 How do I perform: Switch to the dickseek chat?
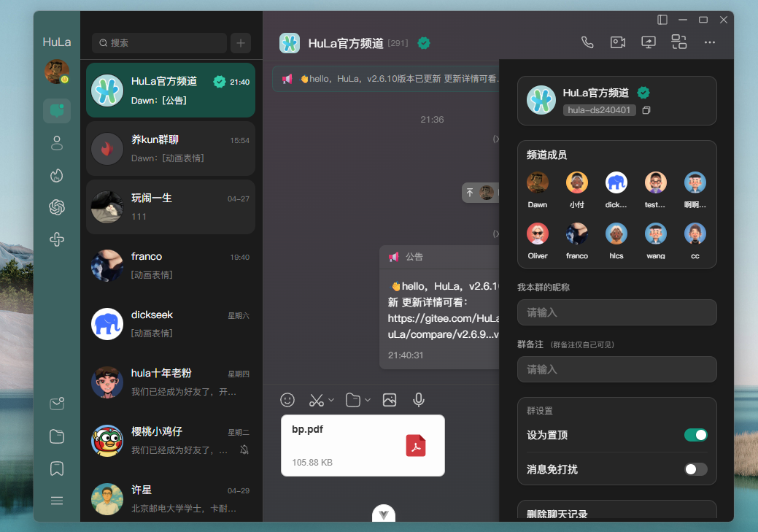tap(170, 323)
